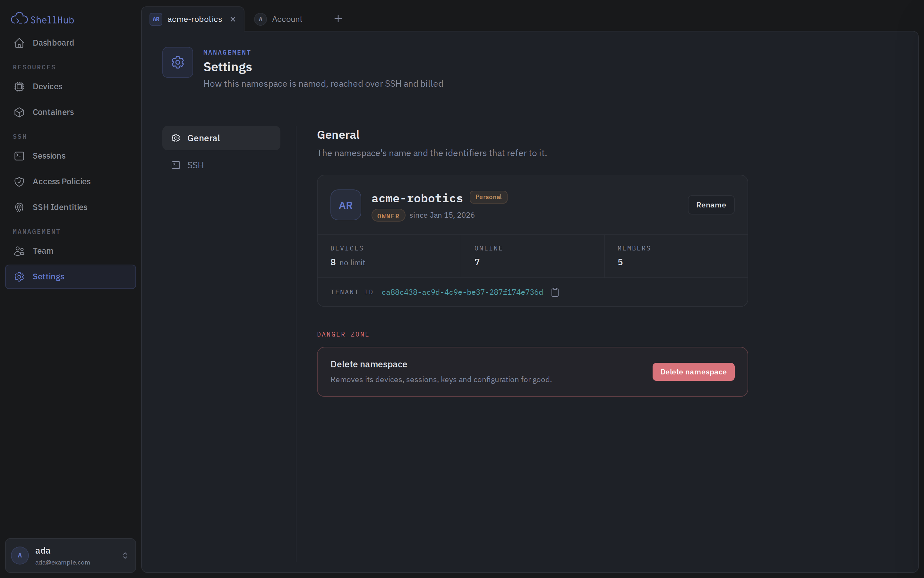Click the OWNER role badge

coord(388,215)
